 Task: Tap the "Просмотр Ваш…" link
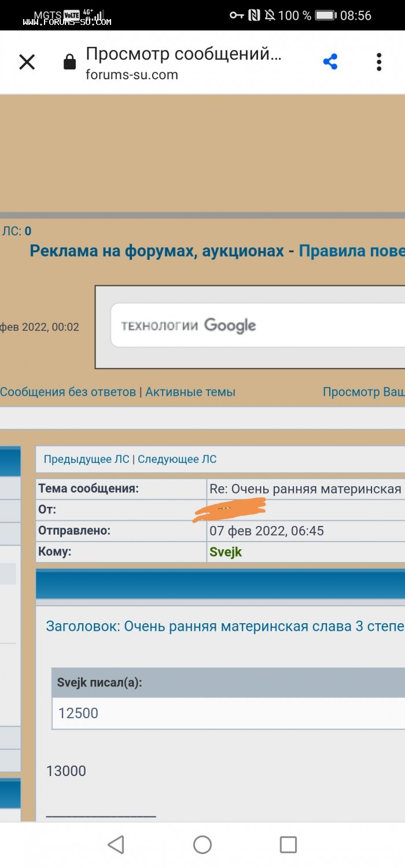coord(363,392)
